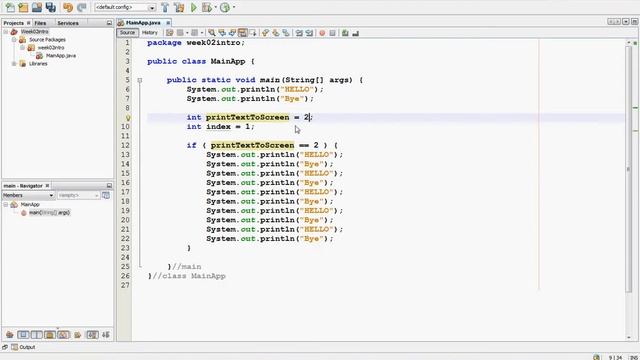
Task: Jump to the previous search occurrence
Action: 222,33
